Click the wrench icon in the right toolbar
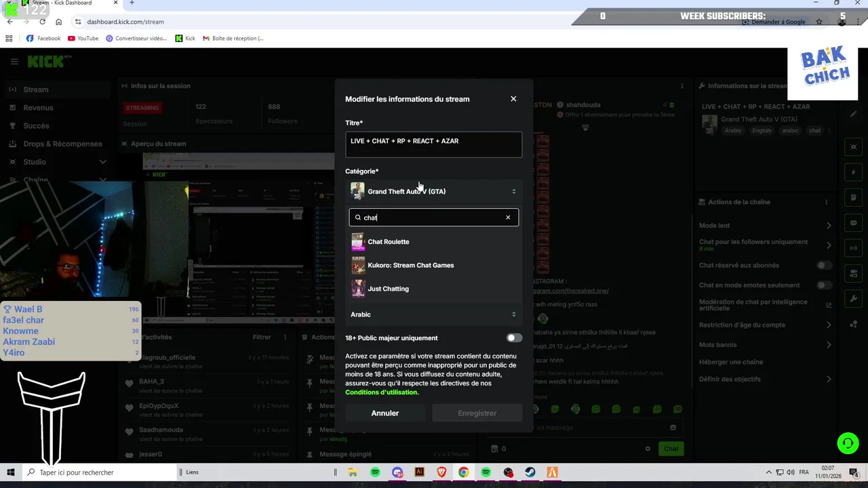 pyautogui.click(x=854, y=299)
